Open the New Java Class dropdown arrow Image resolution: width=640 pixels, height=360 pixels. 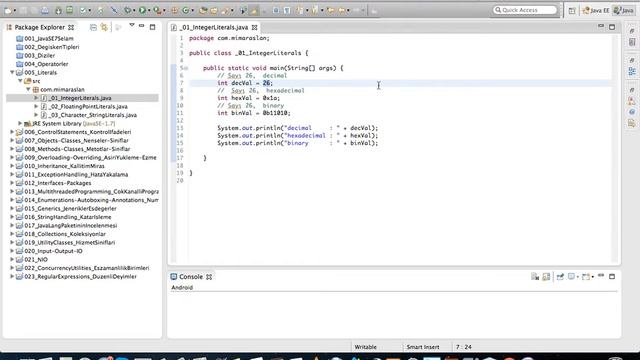192,10
